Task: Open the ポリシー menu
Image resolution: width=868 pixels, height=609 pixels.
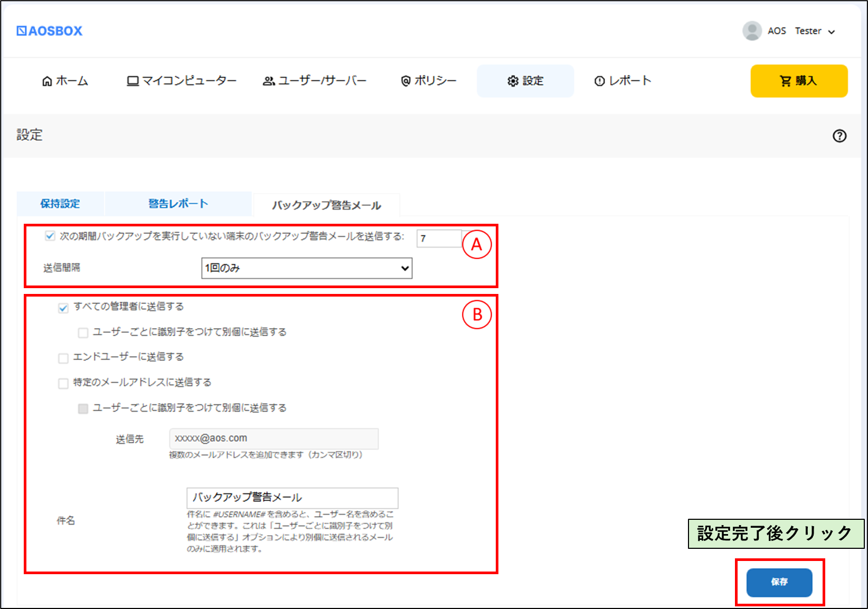Action: (429, 81)
